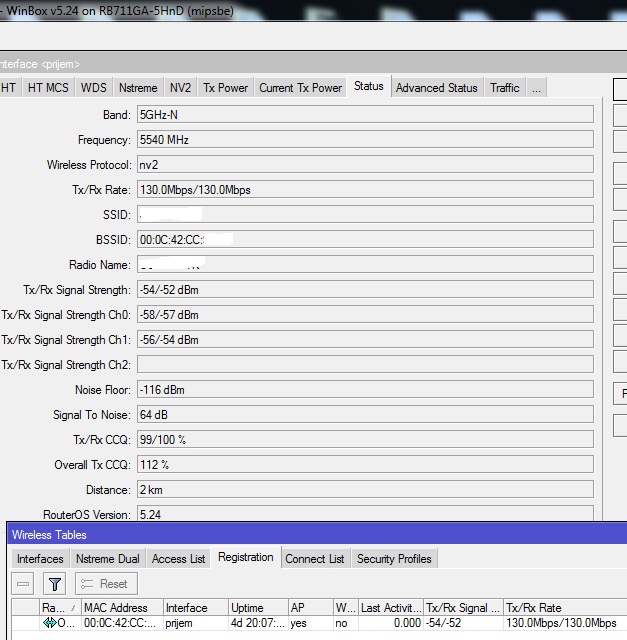The image size is (627, 640).
Task: Click the remove (minus) button in Wireless Tables
Action: click(23, 584)
